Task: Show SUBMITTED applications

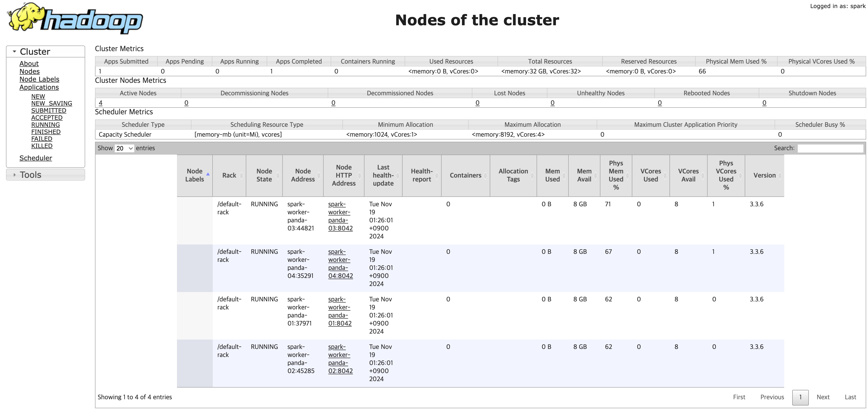Action: pos(48,111)
